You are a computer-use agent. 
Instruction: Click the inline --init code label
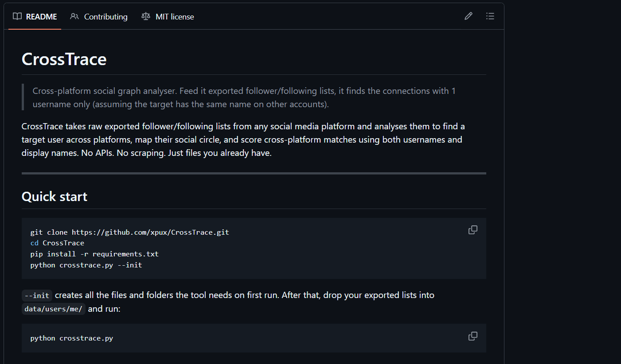37,295
